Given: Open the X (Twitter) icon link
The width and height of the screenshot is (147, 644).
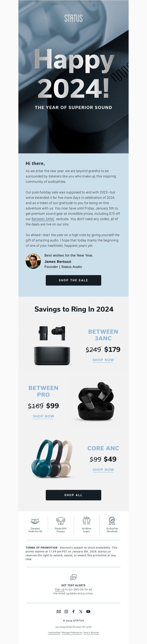Looking at the screenshot, I should 81,611.
